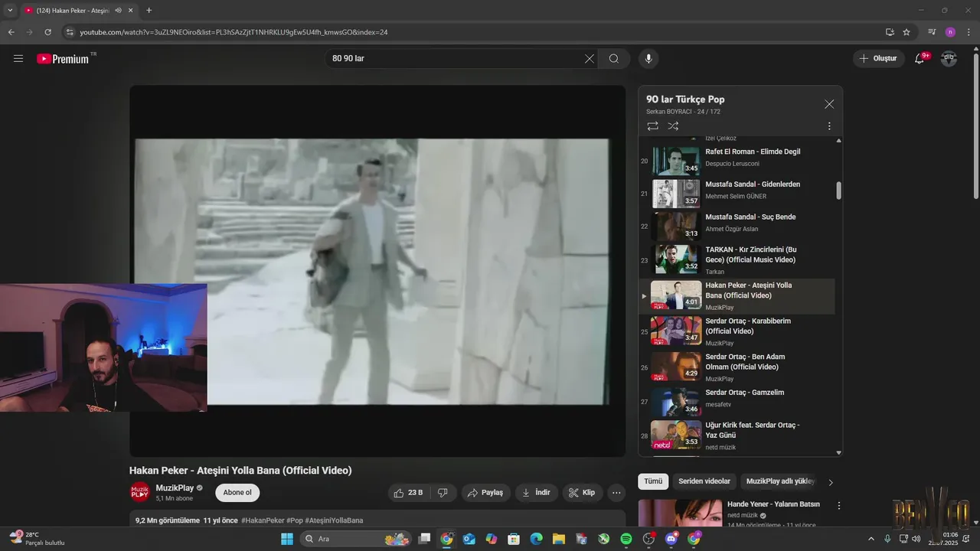Image resolution: width=980 pixels, height=551 pixels.
Task: Toggle playlist loop
Action: pos(652,126)
